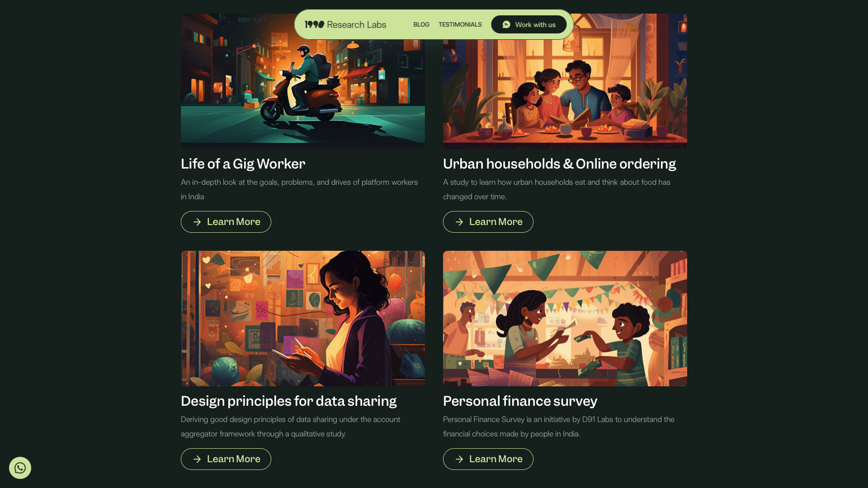Click arrow icon under Urban households description
This screenshot has width=868, height=488.
pyautogui.click(x=459, y=222)
